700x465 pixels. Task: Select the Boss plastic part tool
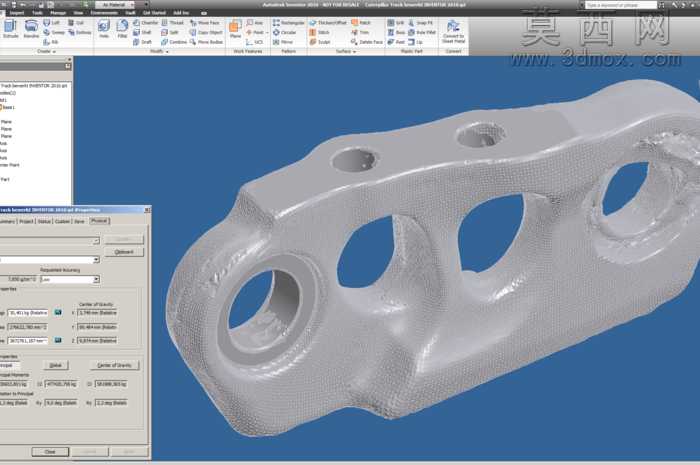(396, 33)
